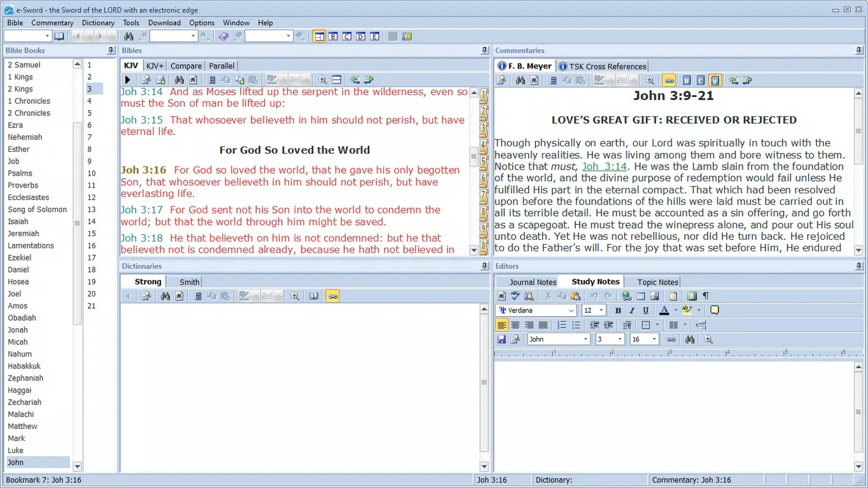The height and width of the screenshot is (488, 868).
Task: Click the colorful books icon in main toolbar
Action: point(407,37)
